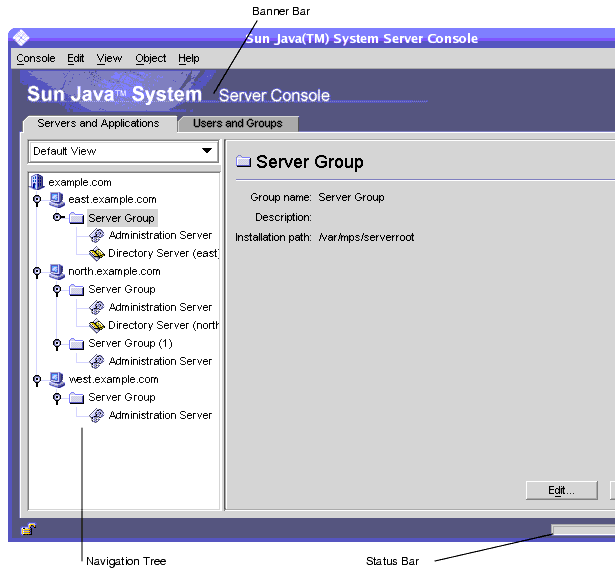The height and width of the screenshot is (586, 615).
Task: Click folder icon of Server Group (1)
Action: tap(76, 344)
